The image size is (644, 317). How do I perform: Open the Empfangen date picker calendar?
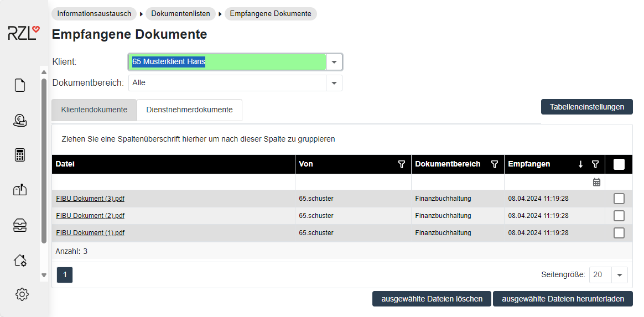point(596,182)
